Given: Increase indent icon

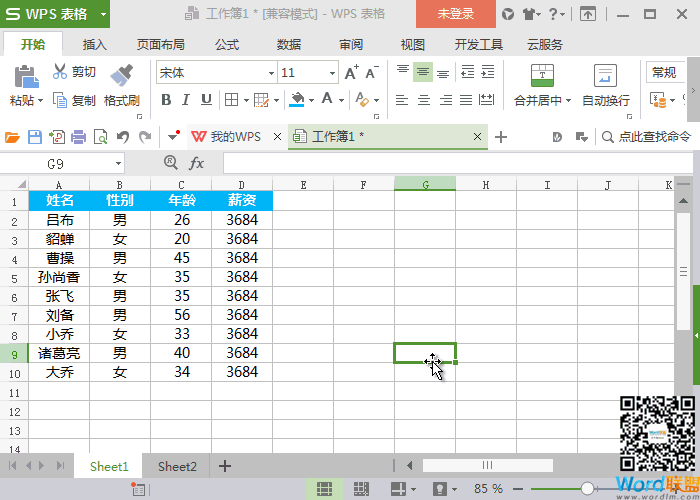Looking at the screenshot, I should tap(488, 72).
